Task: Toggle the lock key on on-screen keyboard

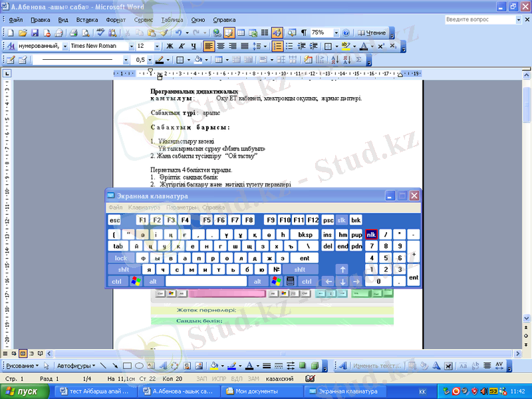Action: (x=121, y=258)
